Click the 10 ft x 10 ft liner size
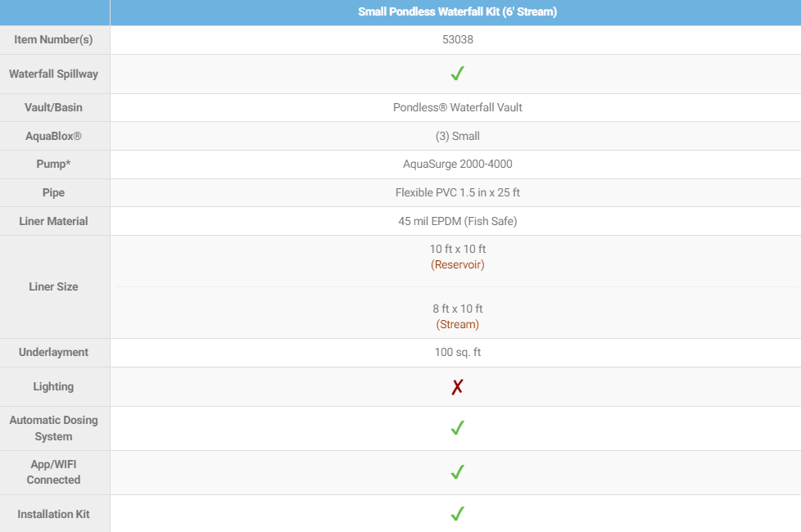The image size is (801, 532). 457,249
